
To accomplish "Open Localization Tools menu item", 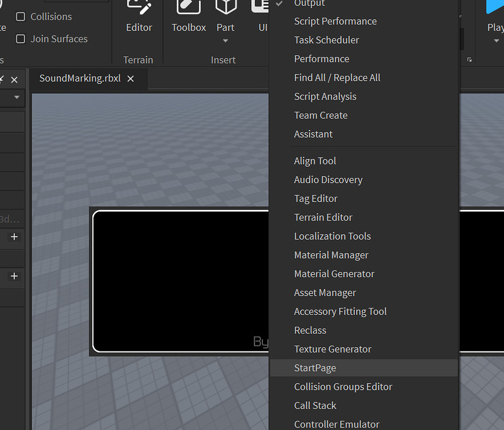I will click(364, 236).
